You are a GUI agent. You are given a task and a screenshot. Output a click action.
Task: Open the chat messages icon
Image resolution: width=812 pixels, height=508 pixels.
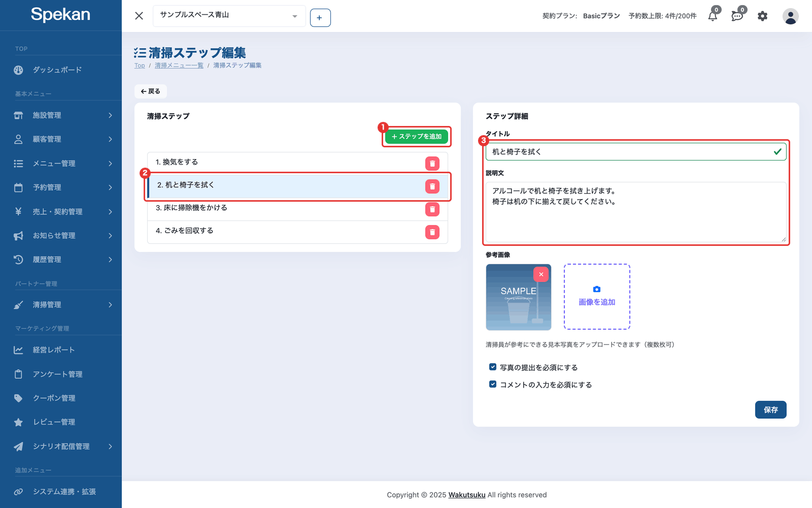click(x=737, y=16)
